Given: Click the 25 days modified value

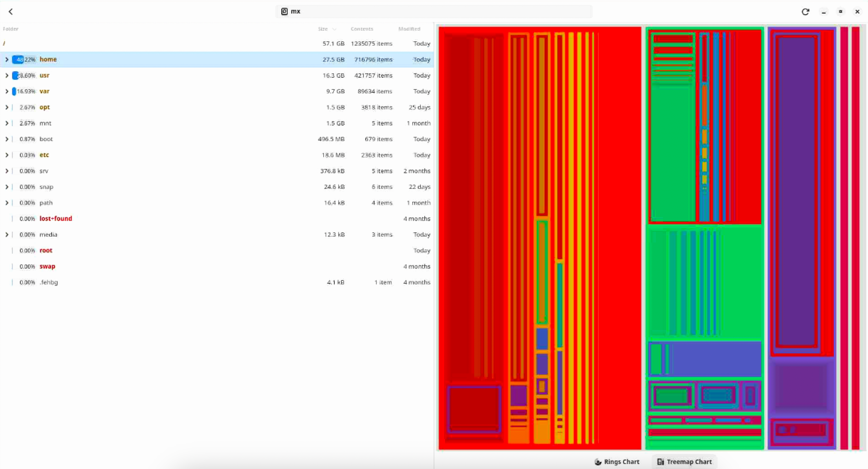Looking at the screenshot, I should pyautogui.click(x=419, y=107).
